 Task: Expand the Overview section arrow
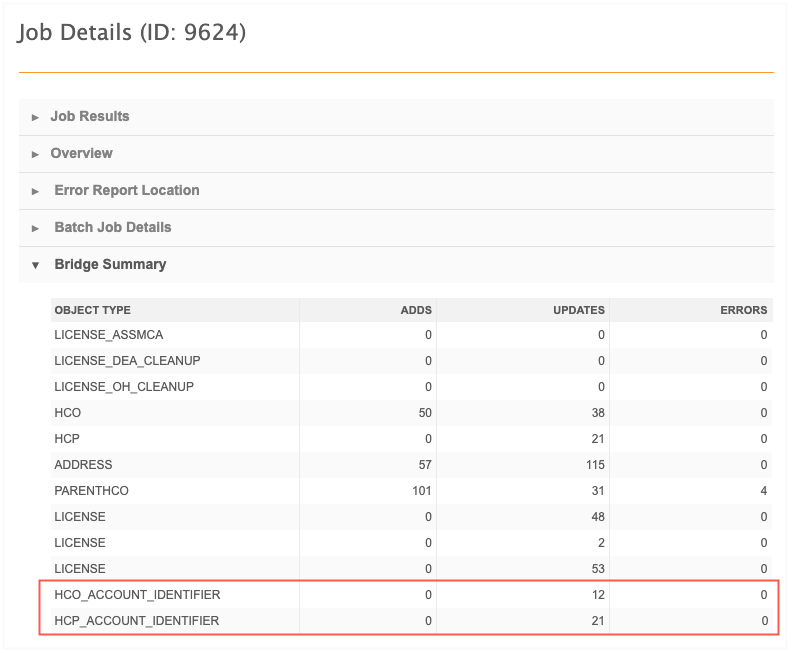pos(35,154)
